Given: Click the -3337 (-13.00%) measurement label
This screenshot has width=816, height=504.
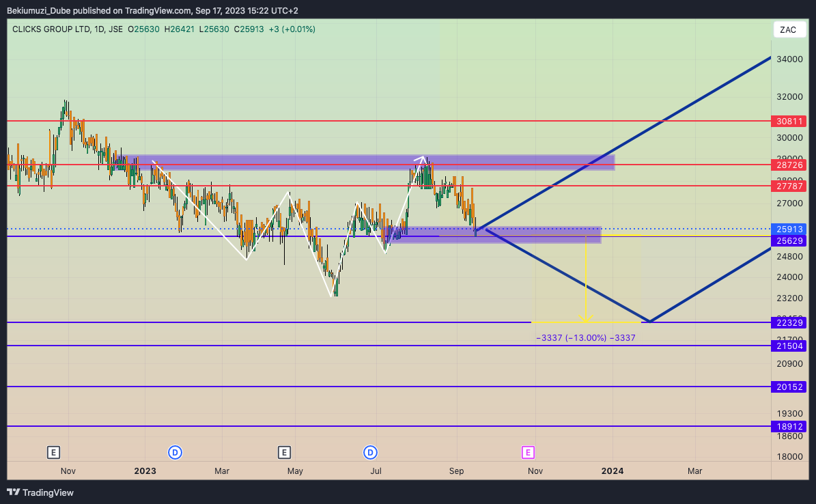Looking at the screenshot, I should pyautogui.click(x=585, y=338).
